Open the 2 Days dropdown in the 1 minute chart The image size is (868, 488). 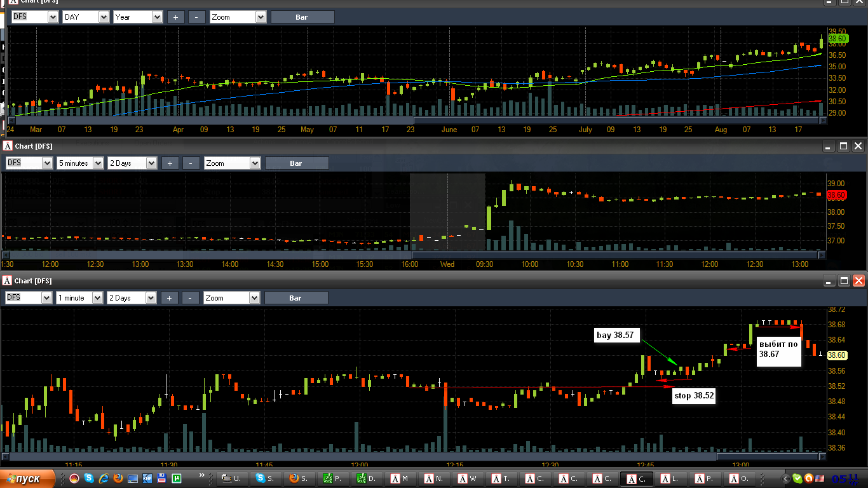[x=132, y=297]
